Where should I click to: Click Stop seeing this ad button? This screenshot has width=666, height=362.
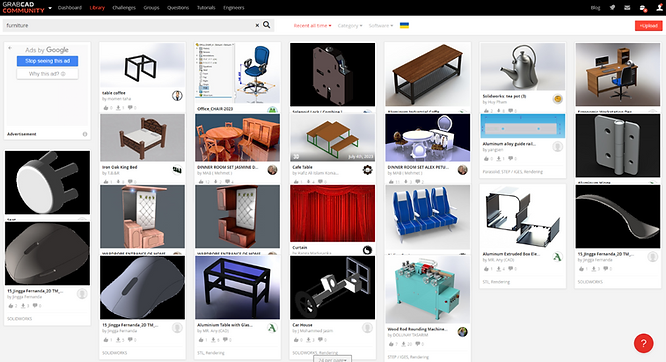[47, 61]
